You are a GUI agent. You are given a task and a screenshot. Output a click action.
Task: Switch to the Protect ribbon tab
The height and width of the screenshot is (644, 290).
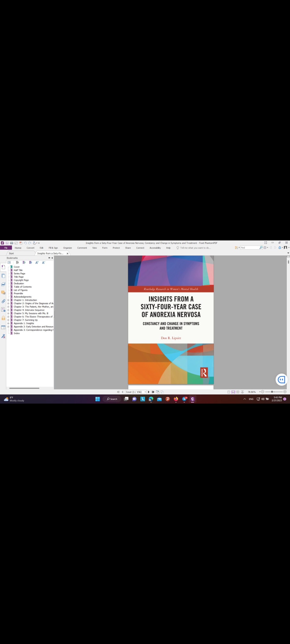(x=116, y=248)
